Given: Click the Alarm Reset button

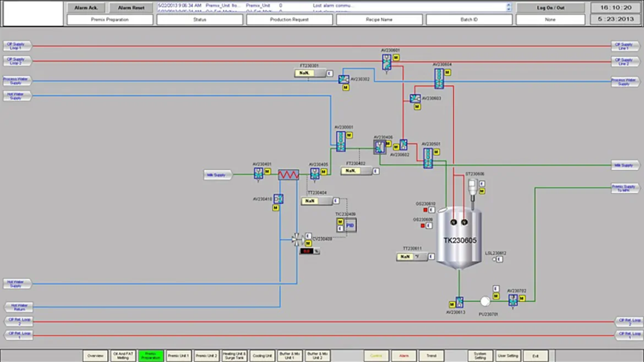Looking at the screenshot, I should tap(131, 8).
